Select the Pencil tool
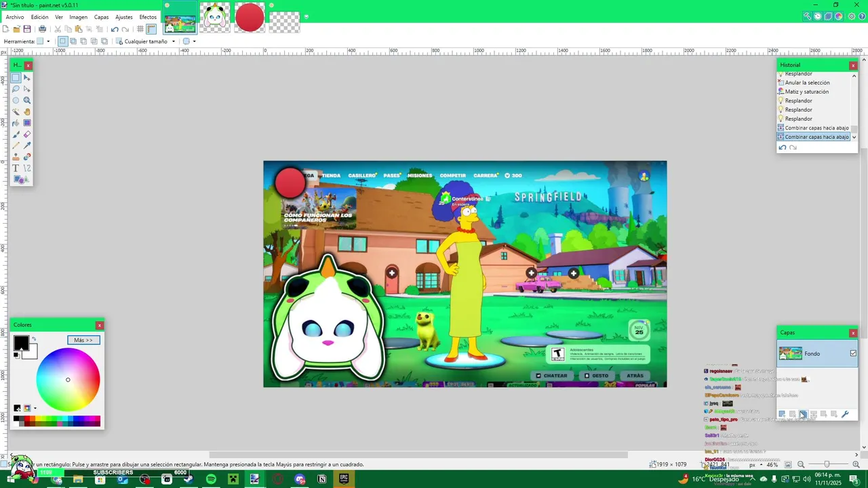The width and height of the screenshot is (868, 488). 16,146
